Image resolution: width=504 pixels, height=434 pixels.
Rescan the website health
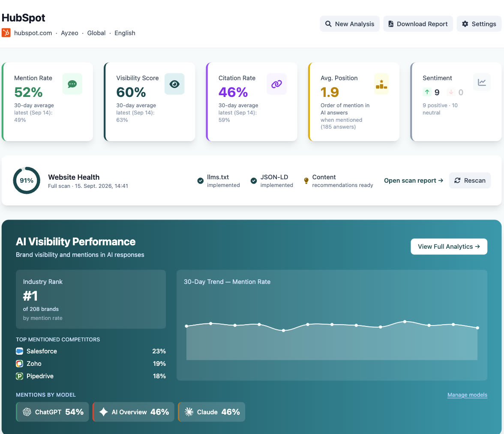(470, 181)
